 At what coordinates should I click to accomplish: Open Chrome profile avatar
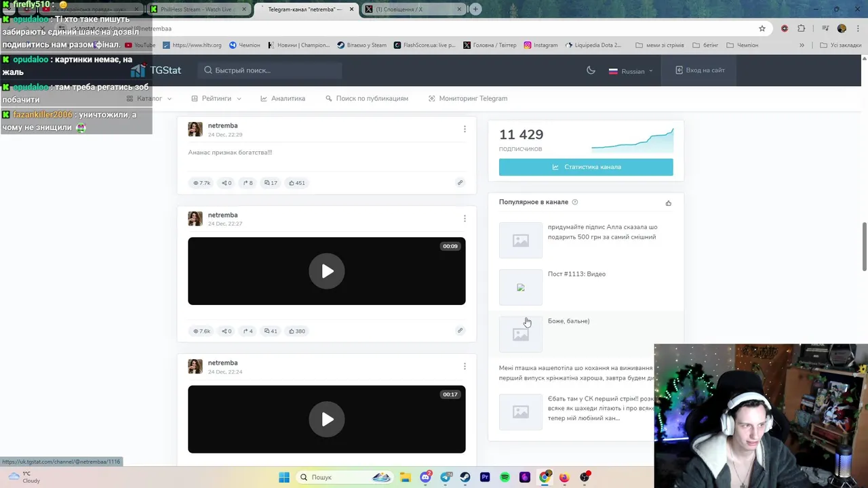coord(842,28)
